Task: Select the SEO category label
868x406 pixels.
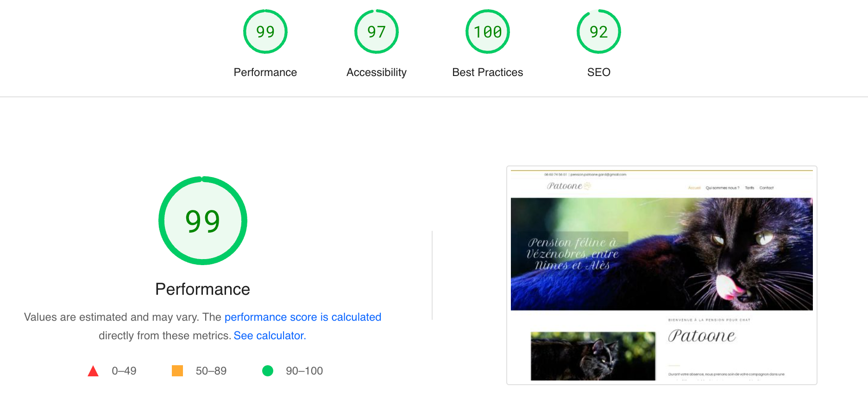Action: [x=598, y=72]
